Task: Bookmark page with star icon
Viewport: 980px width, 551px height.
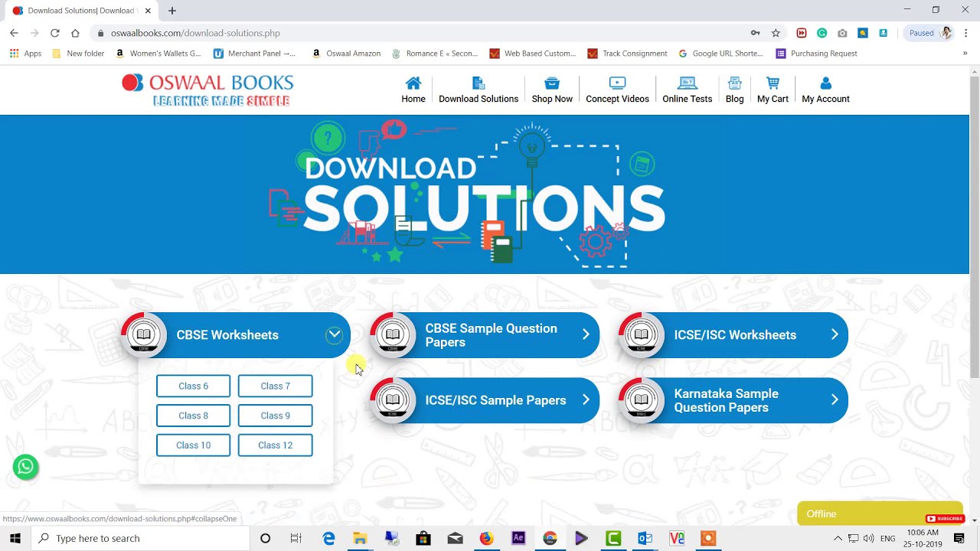Action: tap(776, 33)
